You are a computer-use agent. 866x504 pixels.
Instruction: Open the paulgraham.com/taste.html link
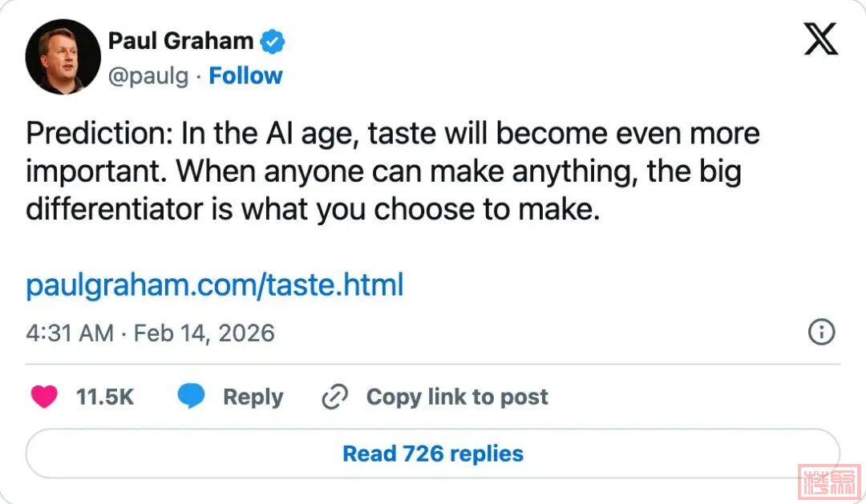[x=214, y=285]
